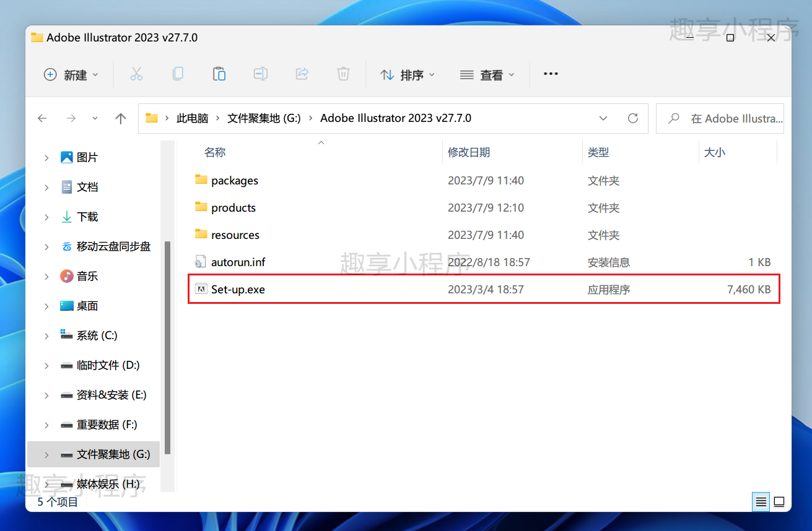
Task: Sort by 修改日期 column header
Action: (x=469, y=152)
